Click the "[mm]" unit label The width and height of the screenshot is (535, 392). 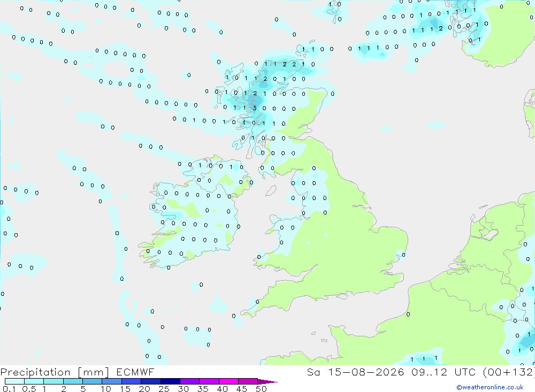[x=93, y=372]
